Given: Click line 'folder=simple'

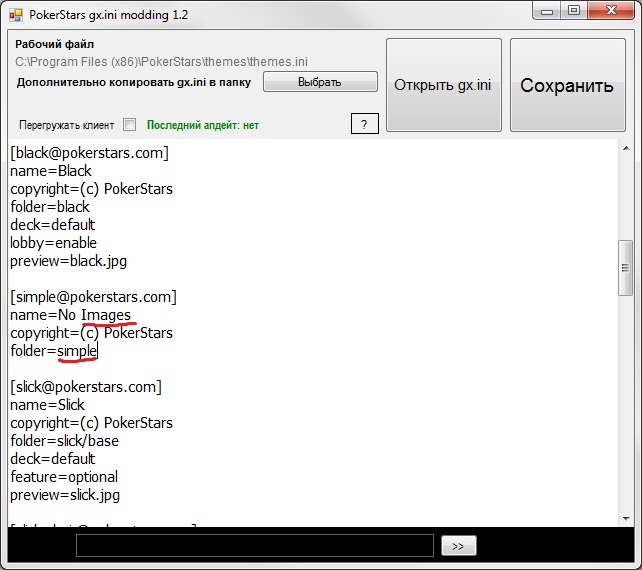Looking at the screenshot, I should pos(53,351).
